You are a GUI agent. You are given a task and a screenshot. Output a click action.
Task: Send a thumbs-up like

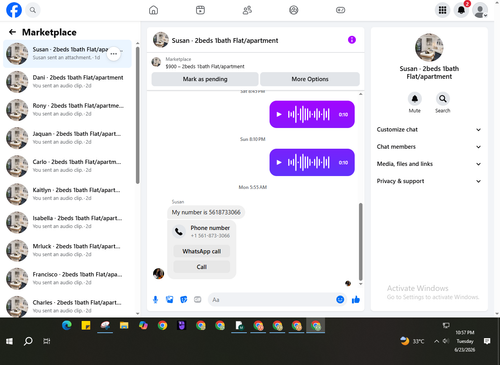tap(356, 300)
